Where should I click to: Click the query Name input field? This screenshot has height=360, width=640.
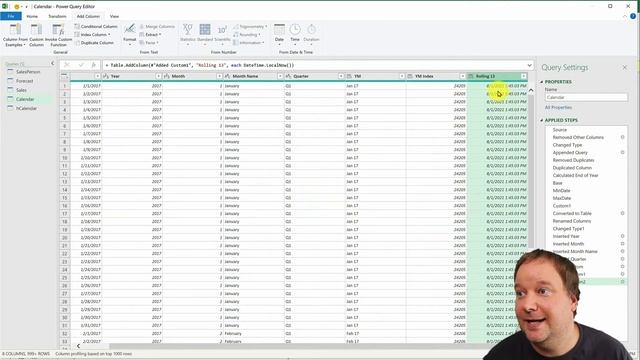[586, 98]
